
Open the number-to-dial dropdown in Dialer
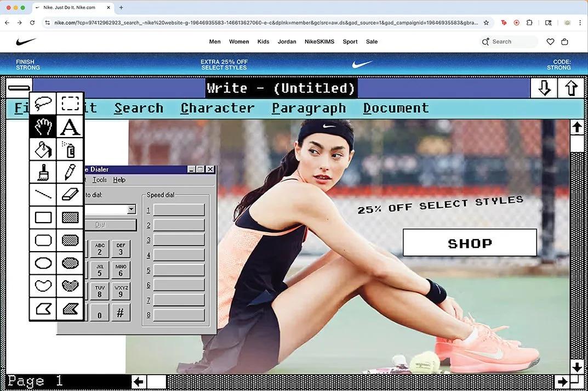pos(130,209)
